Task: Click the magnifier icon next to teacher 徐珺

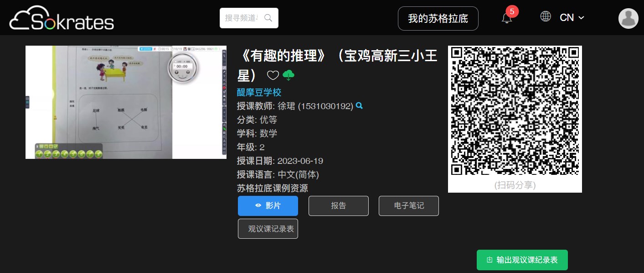Action: [359, 105]
